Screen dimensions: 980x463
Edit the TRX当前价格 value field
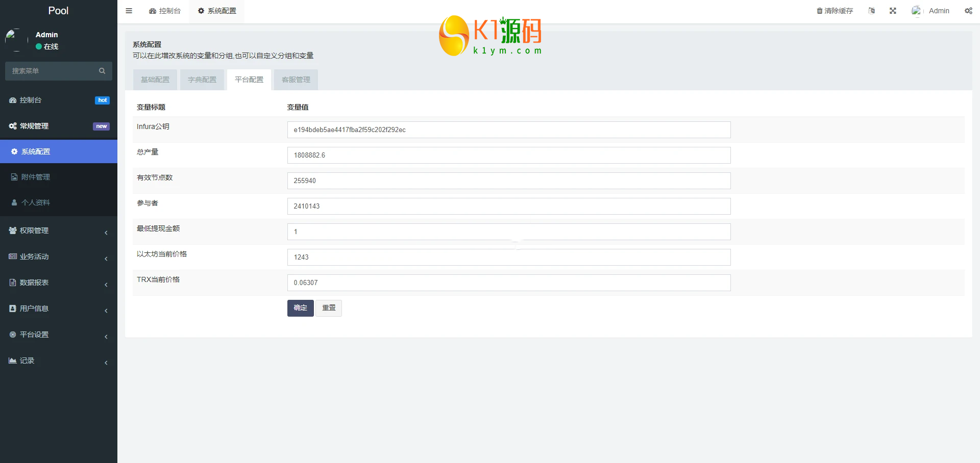click(509, 283)
